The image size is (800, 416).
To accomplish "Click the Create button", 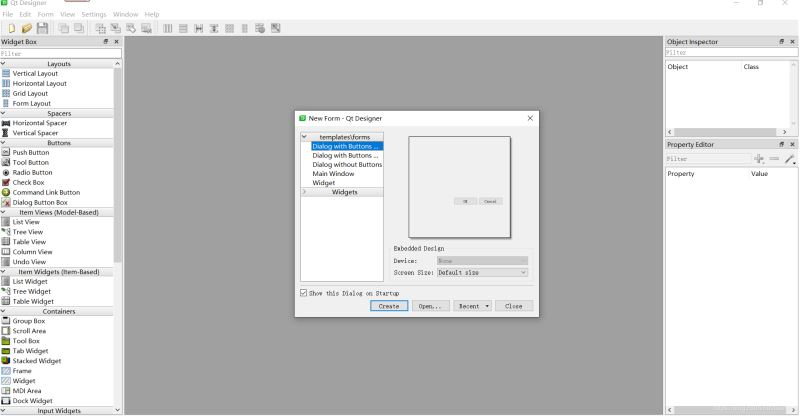I will coord(388,306).
